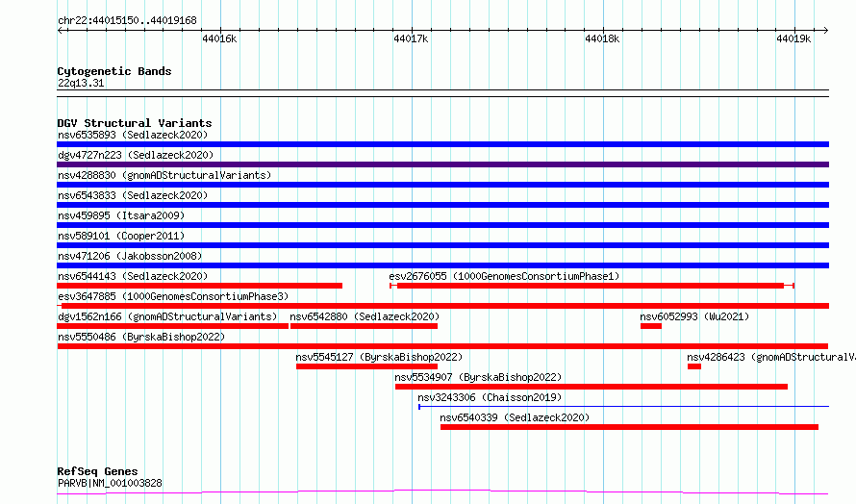Viewport: 856px width, 504px height.
Task: Click the 44017k ruler marker
Action: pyautogui.click(x=411, y=38)
